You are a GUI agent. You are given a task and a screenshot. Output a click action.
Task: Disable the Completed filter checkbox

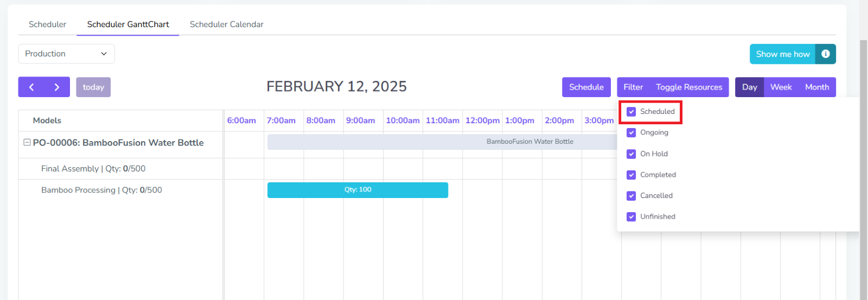(631, 175)
